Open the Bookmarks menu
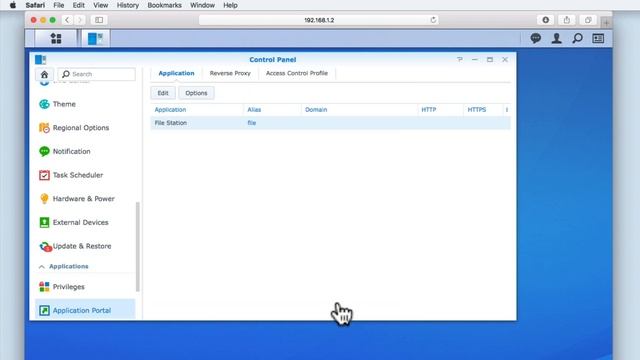640x360 pixels. [x=164, y=5]
